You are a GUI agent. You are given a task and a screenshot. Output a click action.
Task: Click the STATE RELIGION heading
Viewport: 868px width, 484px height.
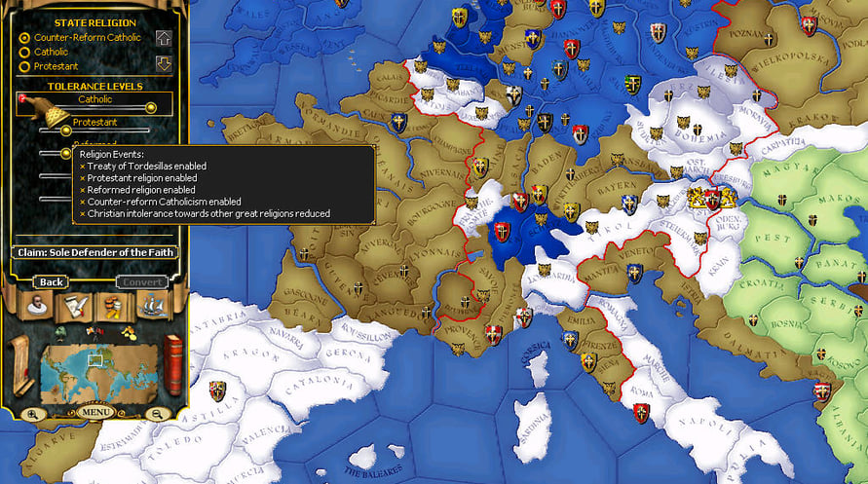95,23
